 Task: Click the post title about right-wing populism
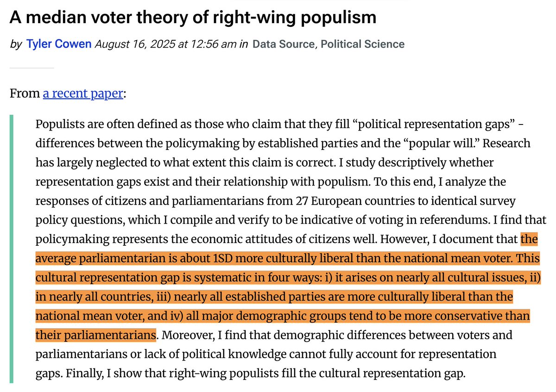193,18
